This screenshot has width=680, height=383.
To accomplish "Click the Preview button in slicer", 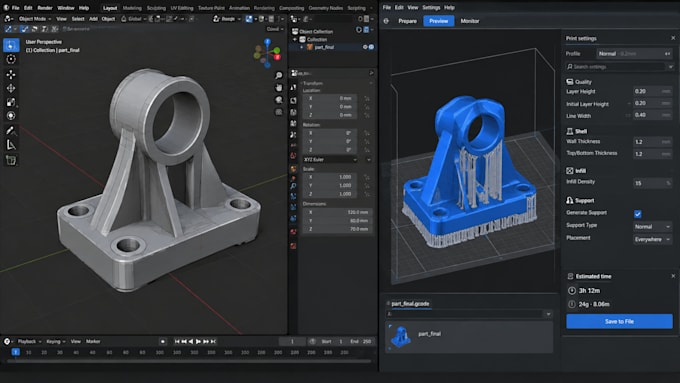I will [438, 21].
